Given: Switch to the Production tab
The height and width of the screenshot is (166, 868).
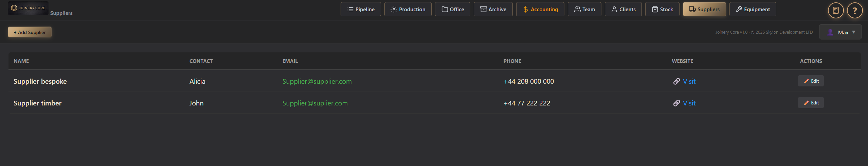Looking at the screenshot, I should click(408, 10).
